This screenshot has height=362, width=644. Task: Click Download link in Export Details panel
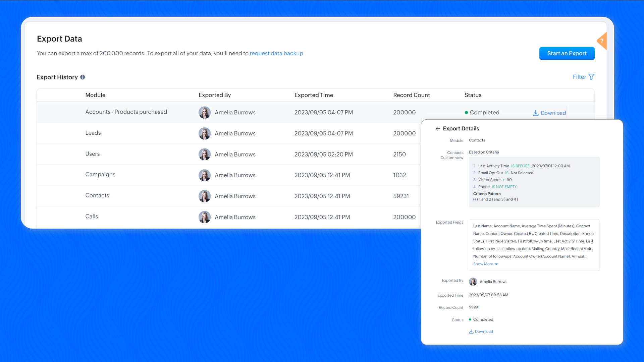[484, 331]
